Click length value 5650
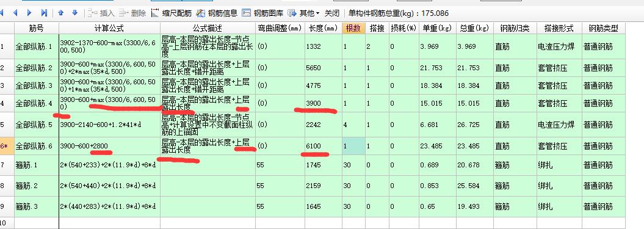The height and width of the screenshot is (229, 644). tap(324, 68)
